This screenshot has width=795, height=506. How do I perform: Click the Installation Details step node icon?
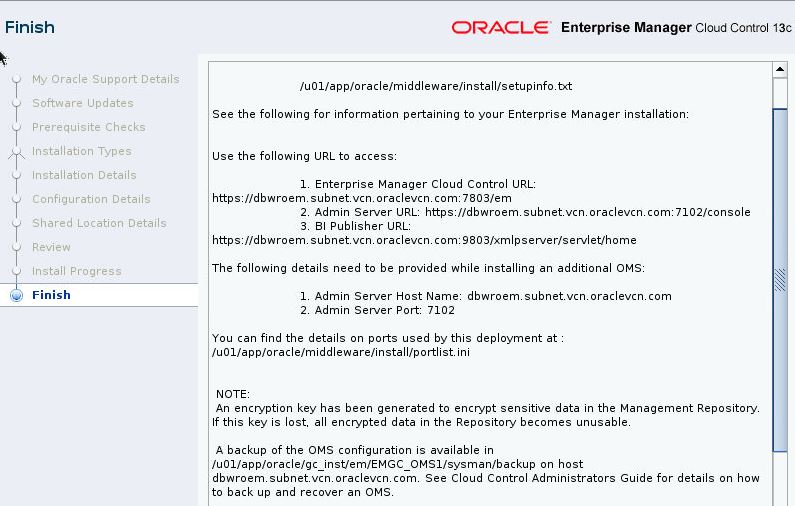click(16, 176)
